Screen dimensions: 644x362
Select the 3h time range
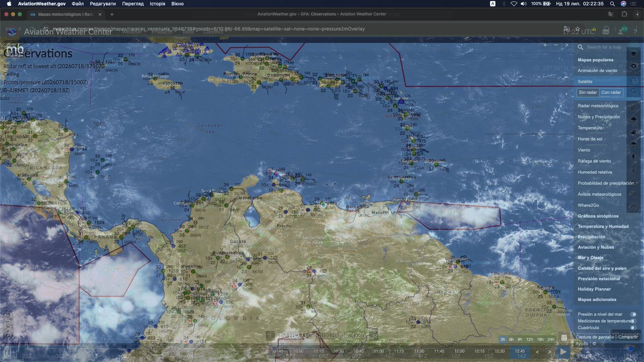click(x=503, y=339)
